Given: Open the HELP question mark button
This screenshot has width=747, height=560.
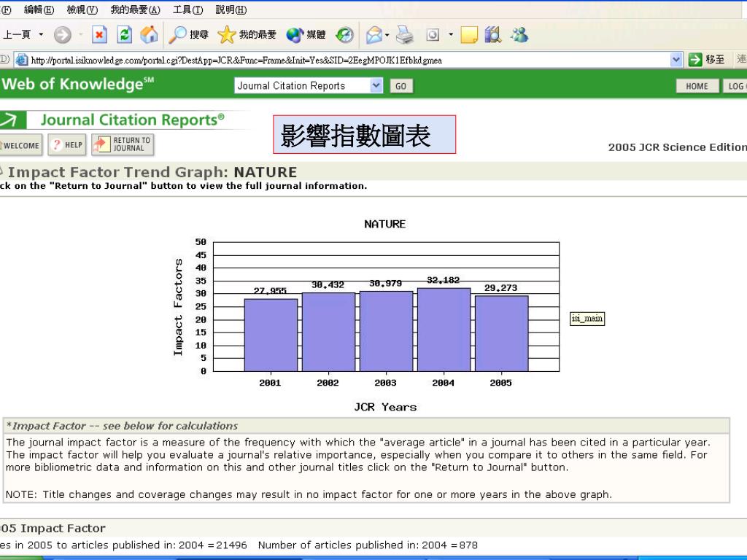Looking at the screenshot, I should [66, 145].
